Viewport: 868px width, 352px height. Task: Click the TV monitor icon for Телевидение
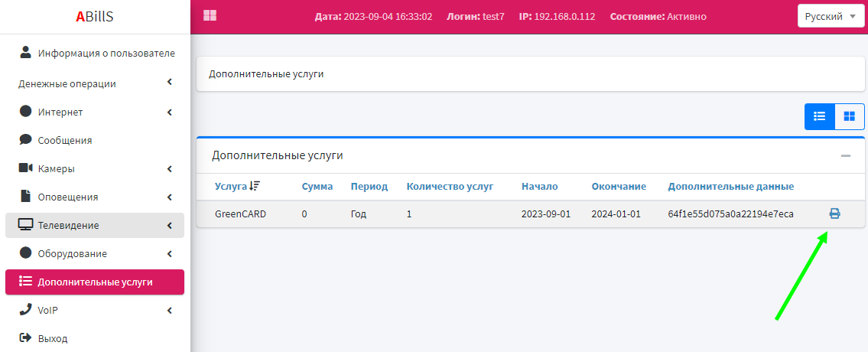coord(26,224)
